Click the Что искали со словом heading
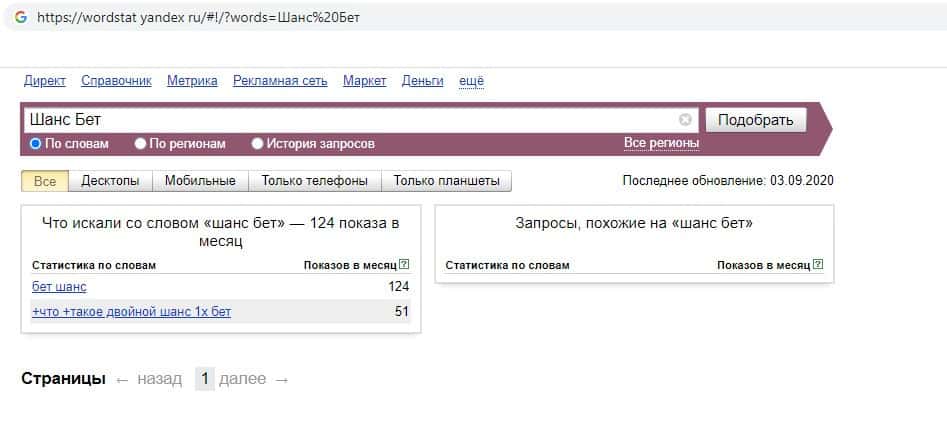This screenshot has height=436, width=947. pos(221,232)
